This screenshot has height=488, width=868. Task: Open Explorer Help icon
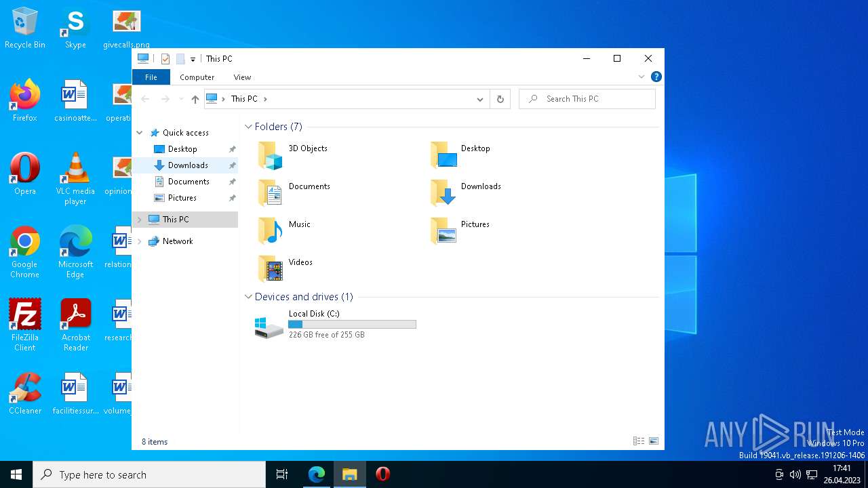tap(656, 77)
